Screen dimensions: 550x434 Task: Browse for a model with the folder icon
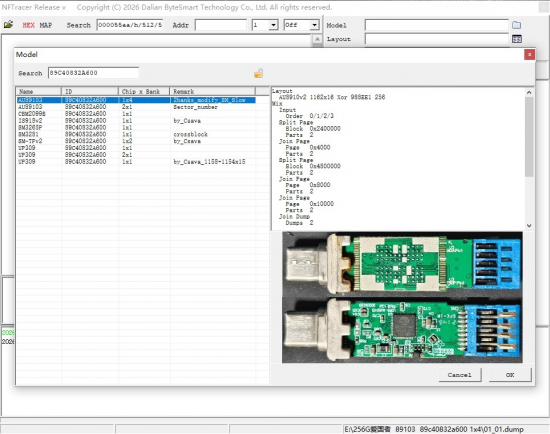tap(516, 25)
